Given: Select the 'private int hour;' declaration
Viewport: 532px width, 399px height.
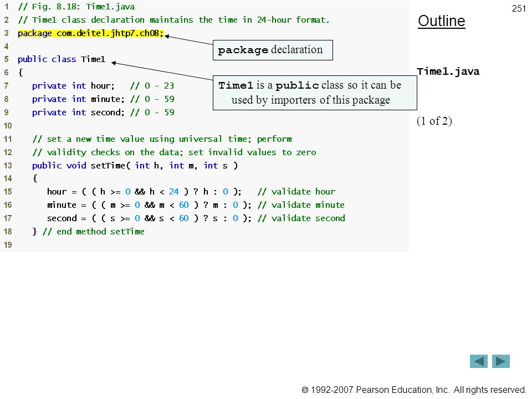Looking at the screenshot, I should pyautogui.click(x=73, y=86).
